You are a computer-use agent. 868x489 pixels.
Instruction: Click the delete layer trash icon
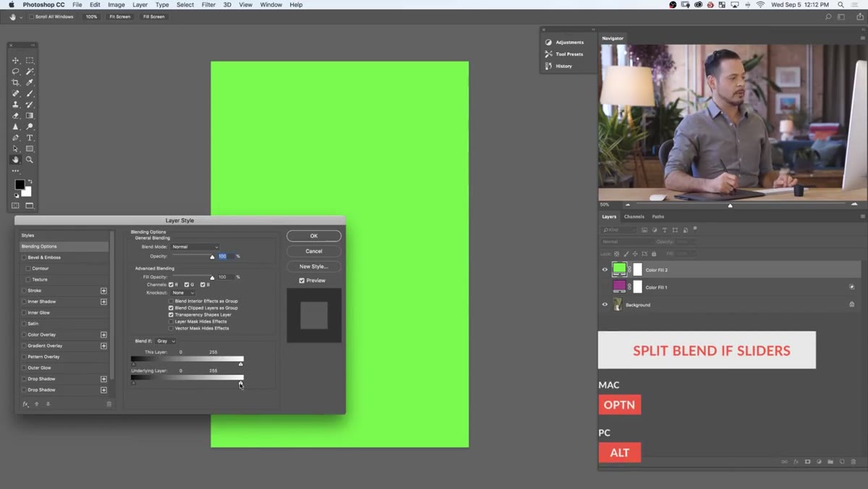854,462
